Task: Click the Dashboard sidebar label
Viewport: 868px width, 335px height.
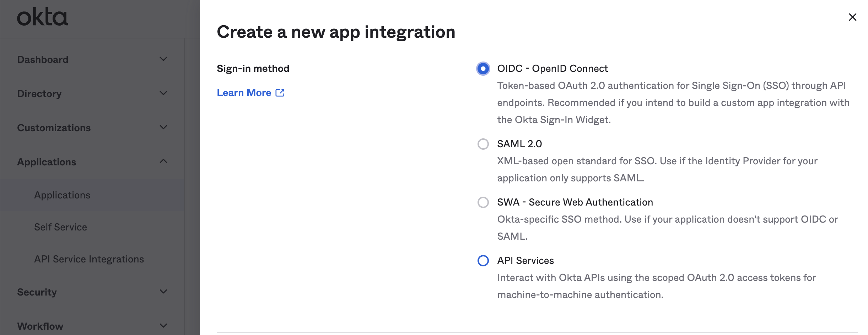Action: (43, 59)
